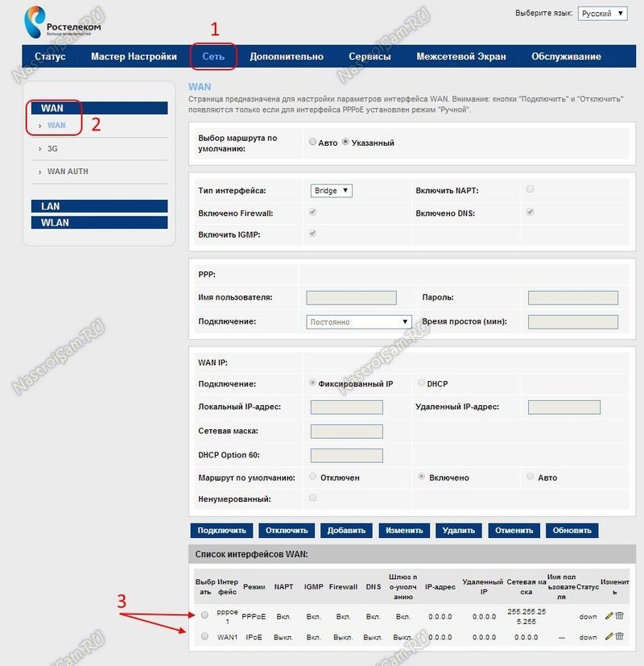Click the DHCP Option 60 field
This screenshot has height=666, width=644.
click(x=347, y=455)
